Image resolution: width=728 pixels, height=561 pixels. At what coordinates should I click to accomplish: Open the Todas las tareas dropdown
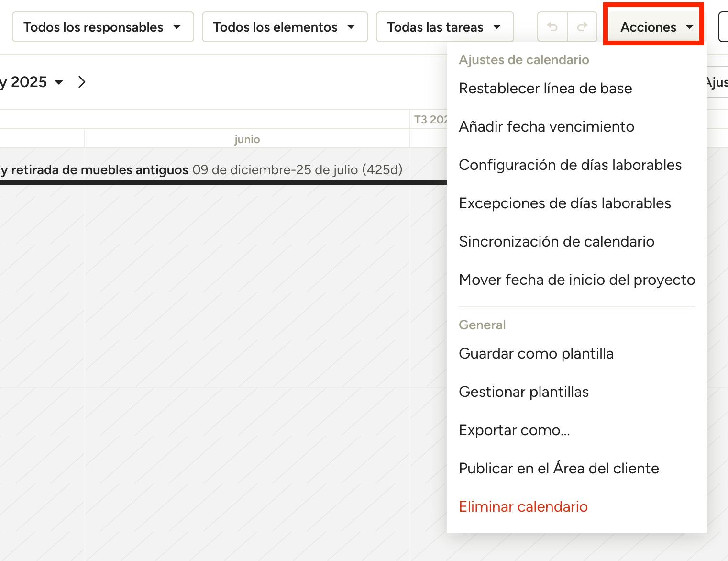[x=444, y=27]
